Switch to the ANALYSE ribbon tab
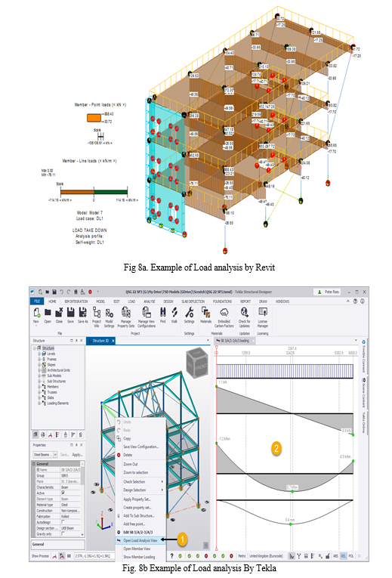The image size is (392, 578). [150, 301]
